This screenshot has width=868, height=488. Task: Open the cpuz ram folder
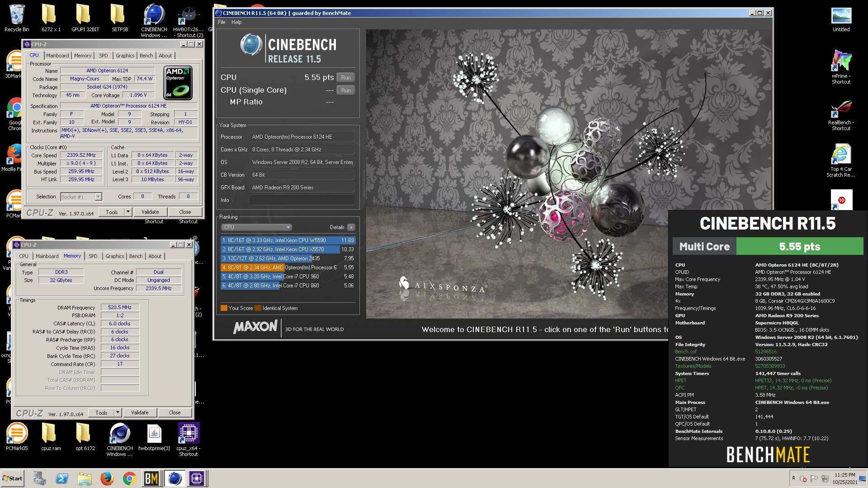(x=51, y=436)
